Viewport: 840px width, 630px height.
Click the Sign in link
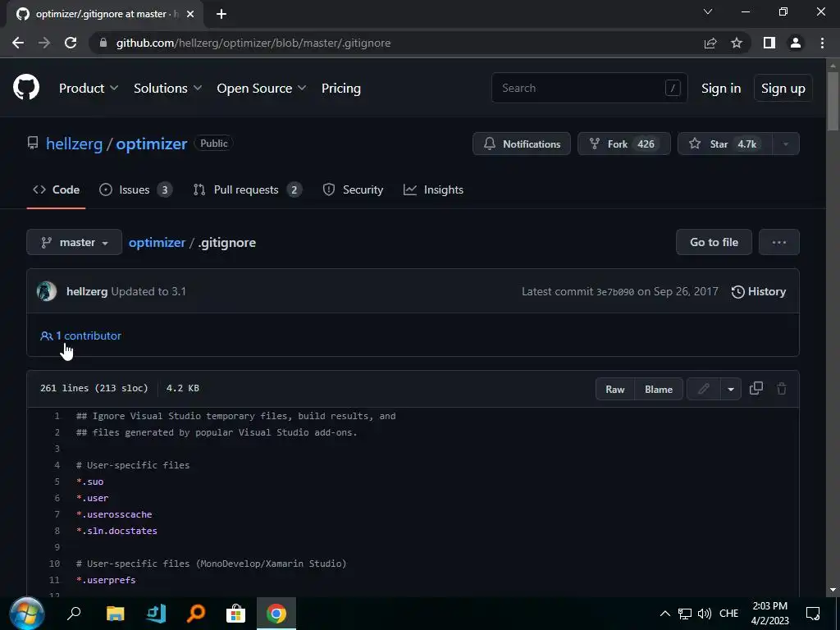tap(721, 89)
